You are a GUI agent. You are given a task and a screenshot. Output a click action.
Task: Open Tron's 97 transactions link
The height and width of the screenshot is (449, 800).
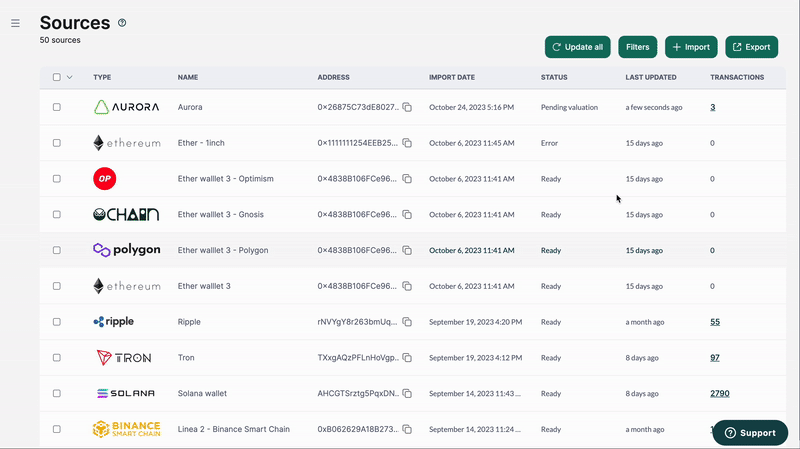click(715, 357)
